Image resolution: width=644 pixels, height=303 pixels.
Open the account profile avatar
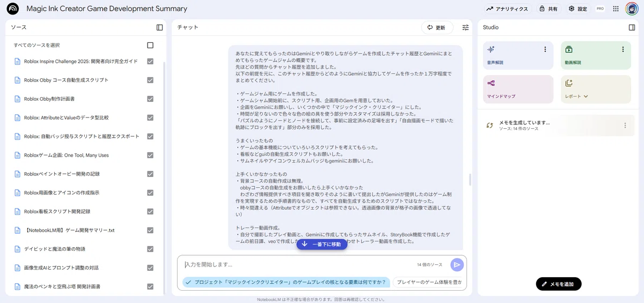tap(632, 9)
